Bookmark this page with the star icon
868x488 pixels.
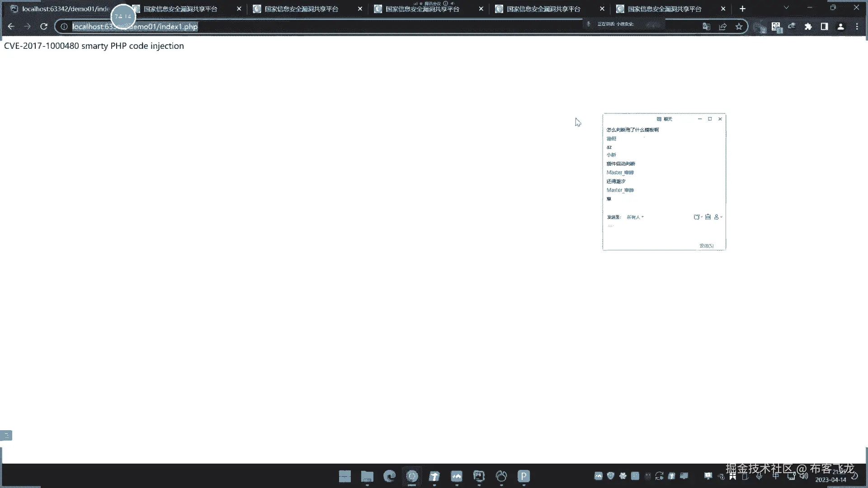(x=739, y=27)
